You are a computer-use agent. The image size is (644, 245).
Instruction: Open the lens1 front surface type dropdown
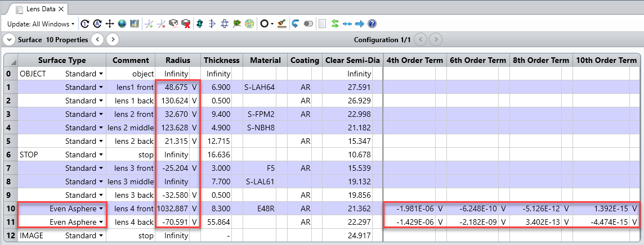point(100,87)
